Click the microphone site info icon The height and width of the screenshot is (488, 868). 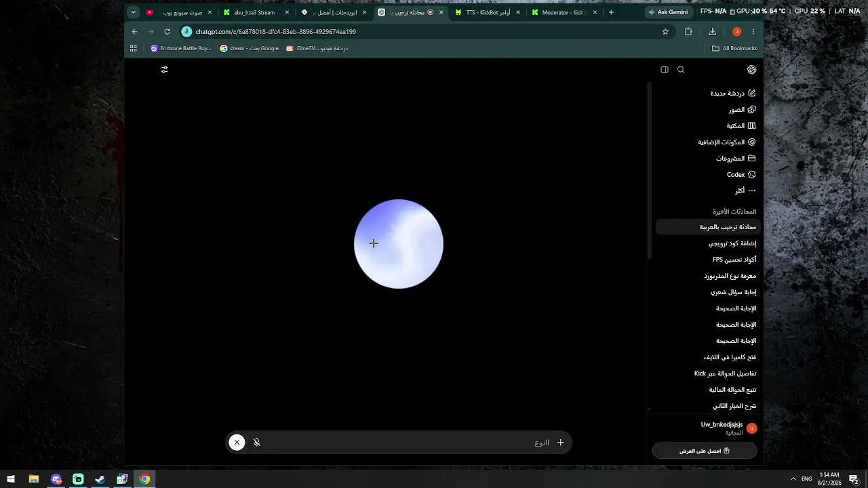pyautogui.click(x=187, y=32)
